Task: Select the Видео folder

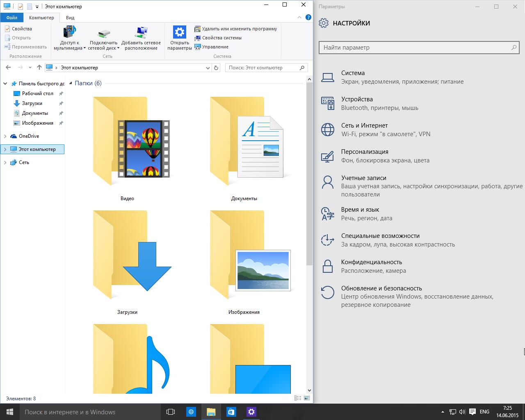Action: (127, 149)
